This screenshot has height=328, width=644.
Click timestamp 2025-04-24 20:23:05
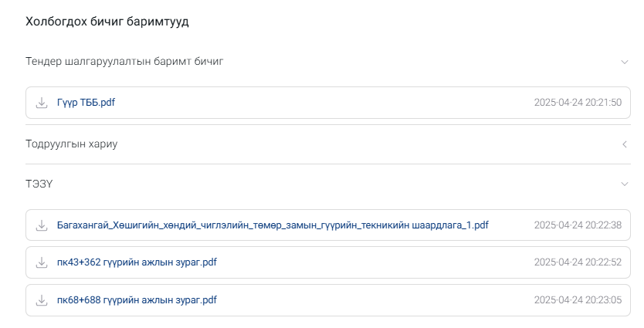click(578, 300)
